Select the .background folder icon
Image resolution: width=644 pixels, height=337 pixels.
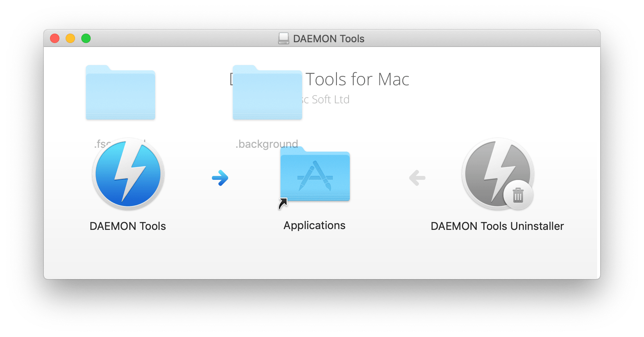267,93
